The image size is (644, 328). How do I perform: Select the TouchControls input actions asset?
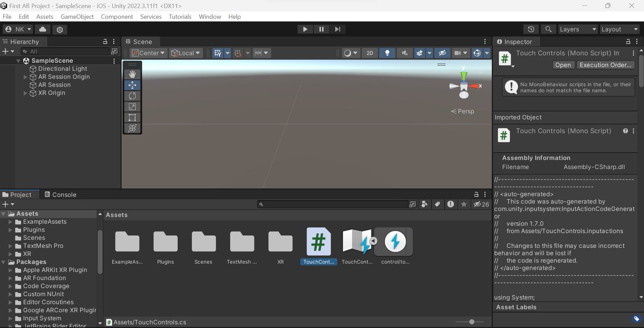(357, 247)
